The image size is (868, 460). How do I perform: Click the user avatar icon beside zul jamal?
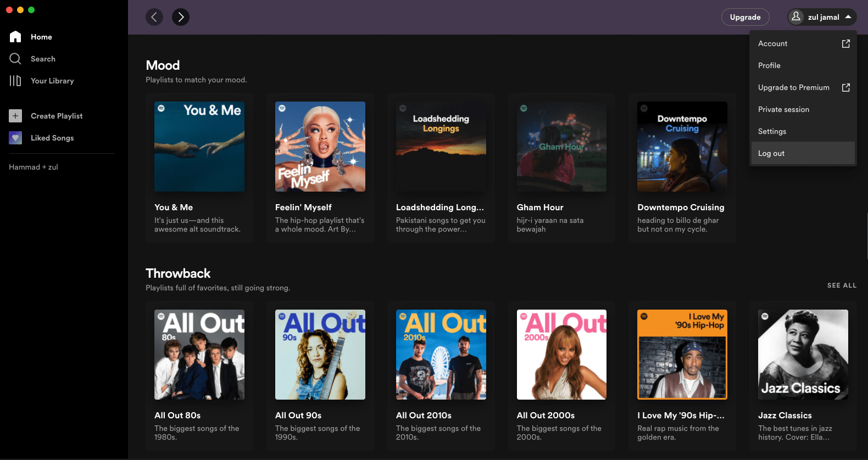[x=796, y=17]
